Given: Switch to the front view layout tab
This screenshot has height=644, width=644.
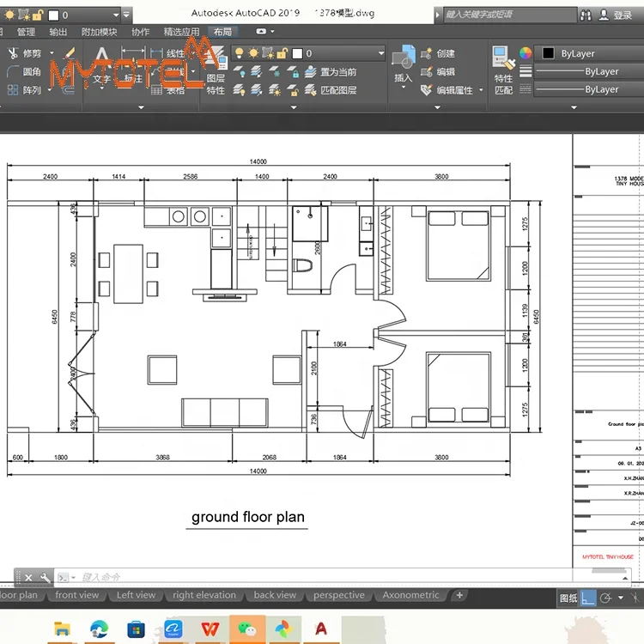Looking at the screenshot, I should click(x=77, y=595).
